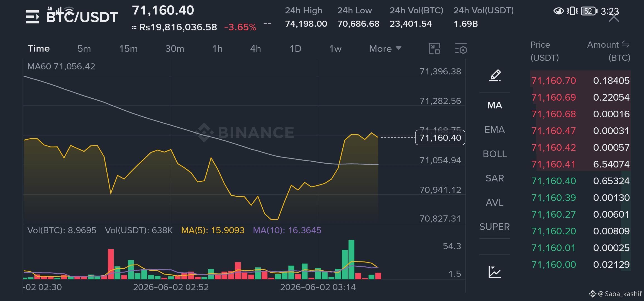Click amount 0.65324 in order book
Viewport: 644px width, 301px height.
coord(611,181)
